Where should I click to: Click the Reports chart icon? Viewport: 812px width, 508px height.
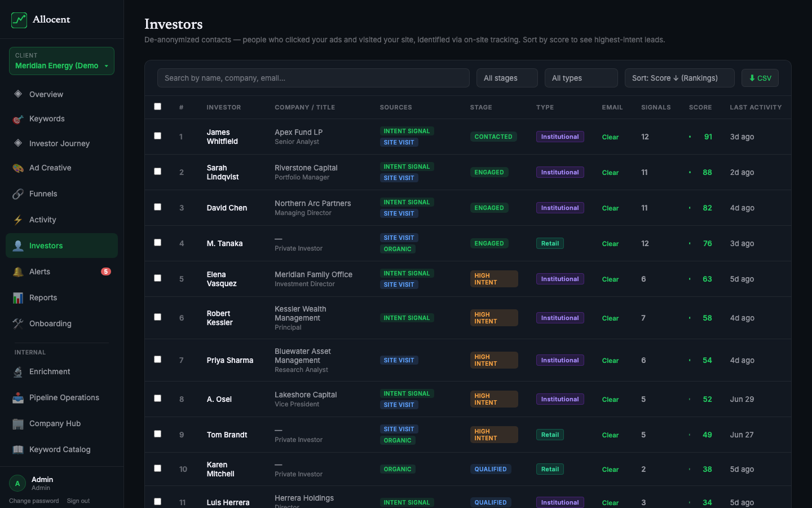(x=18, y=298)
